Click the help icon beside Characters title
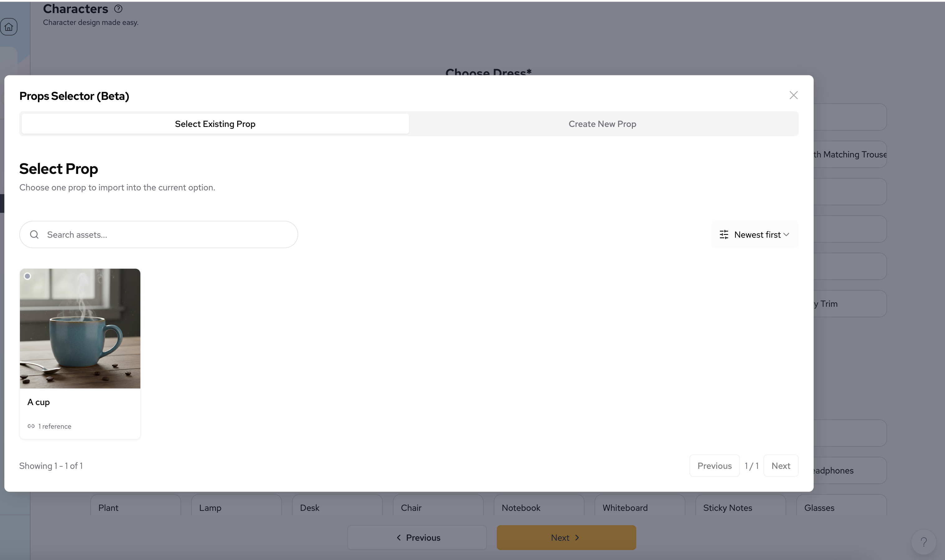Image resolution: width=945 pixels, height=560 pixels. pos(118,9)
